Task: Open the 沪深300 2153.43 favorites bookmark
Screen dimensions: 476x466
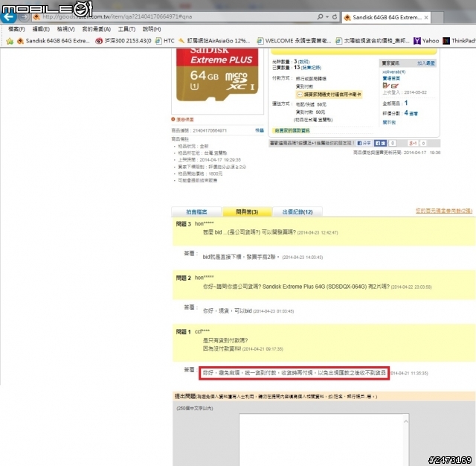Action: [123, 41]
